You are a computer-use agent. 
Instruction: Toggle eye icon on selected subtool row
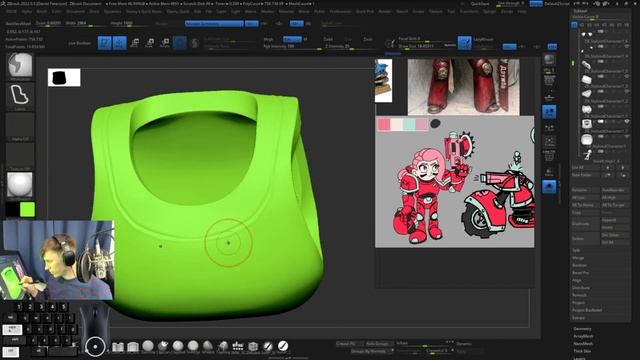(x=627, y=121)
